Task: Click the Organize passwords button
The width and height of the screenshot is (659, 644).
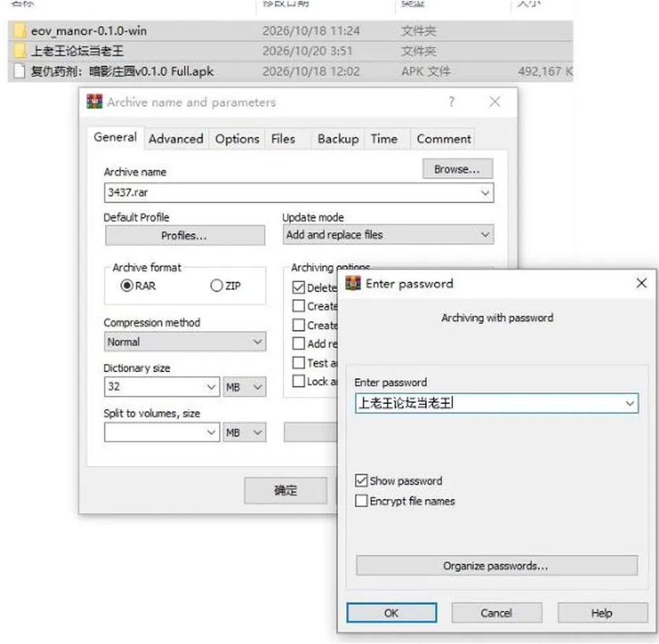Action: point(496,566)
